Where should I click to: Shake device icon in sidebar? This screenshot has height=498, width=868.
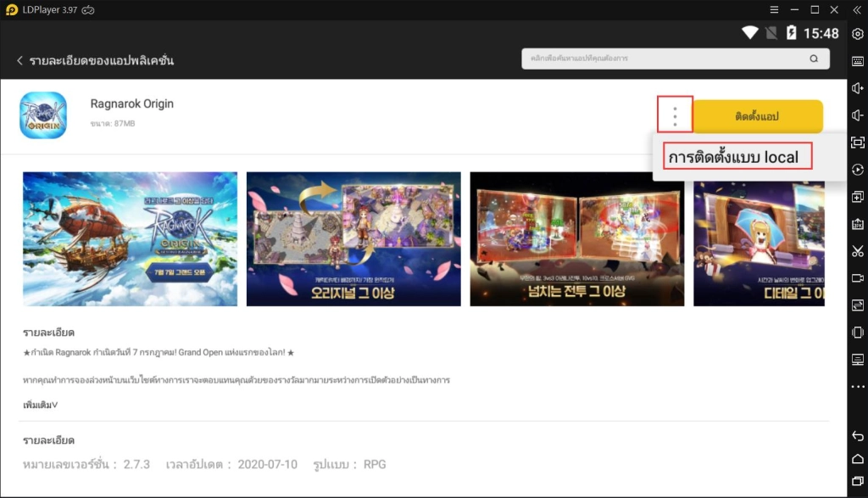tap(858, 333)
